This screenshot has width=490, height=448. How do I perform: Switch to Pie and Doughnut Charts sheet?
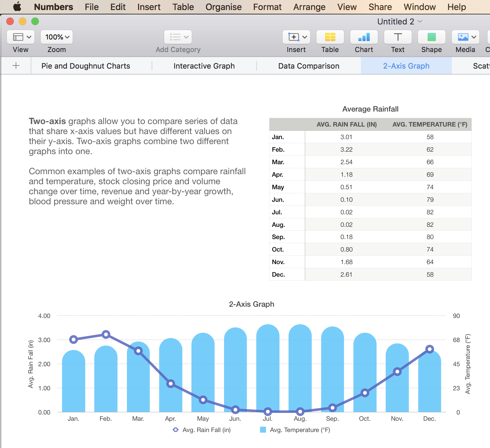pos(86,66)
